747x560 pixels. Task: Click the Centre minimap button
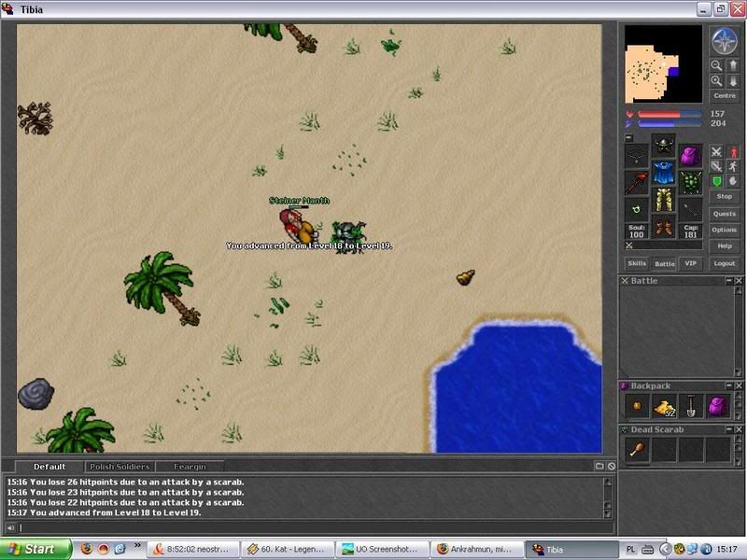click(x=725, y=96)
